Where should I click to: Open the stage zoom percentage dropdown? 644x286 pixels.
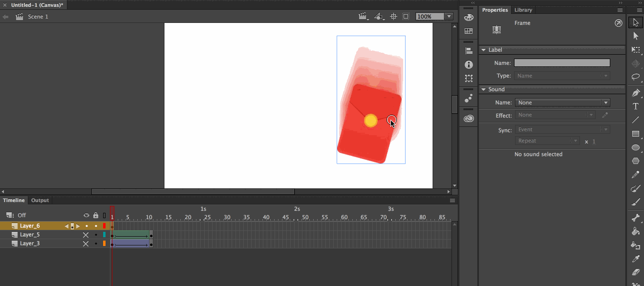pyautogui.click(x=449, y=17)
